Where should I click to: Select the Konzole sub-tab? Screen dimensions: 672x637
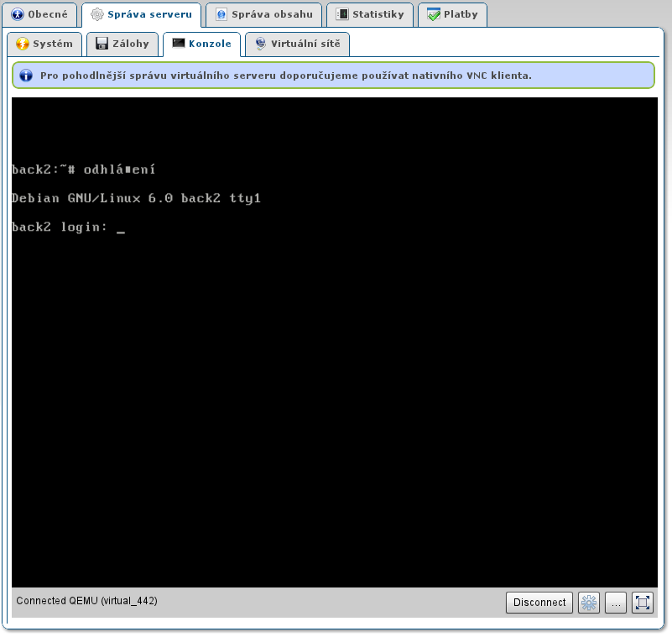coord(202,44)
